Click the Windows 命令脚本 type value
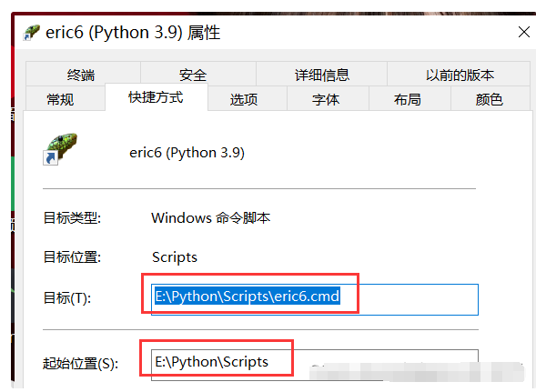Screen dimensions: 536x392 (210, 217)
